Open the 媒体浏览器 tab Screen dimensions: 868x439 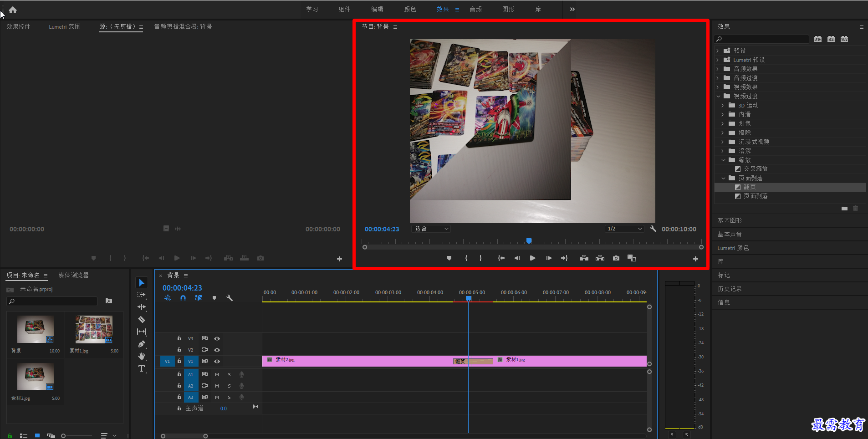pyautogui.click(x=73, y=275)
